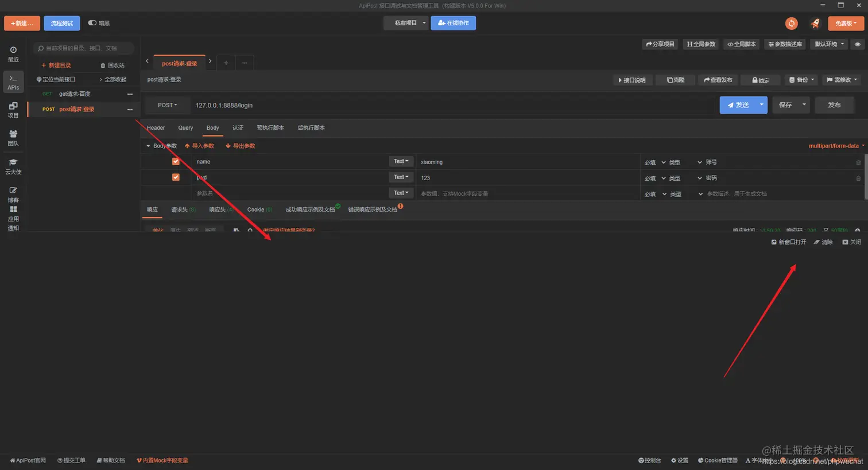Open 帮助文档 in status bar

point(111,460)
